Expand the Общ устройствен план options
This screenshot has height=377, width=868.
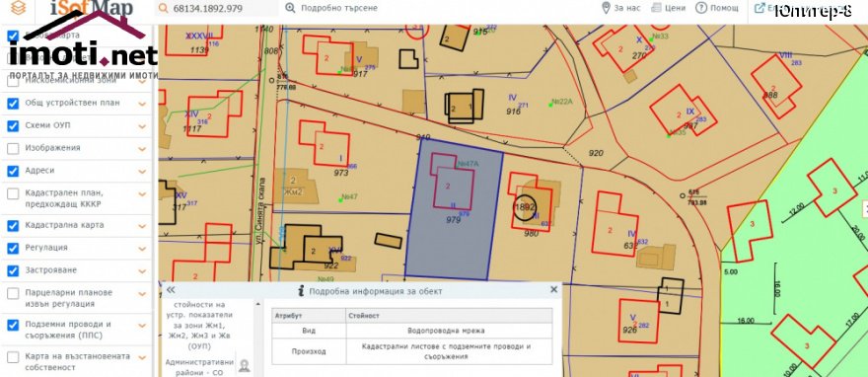[142, 104]
